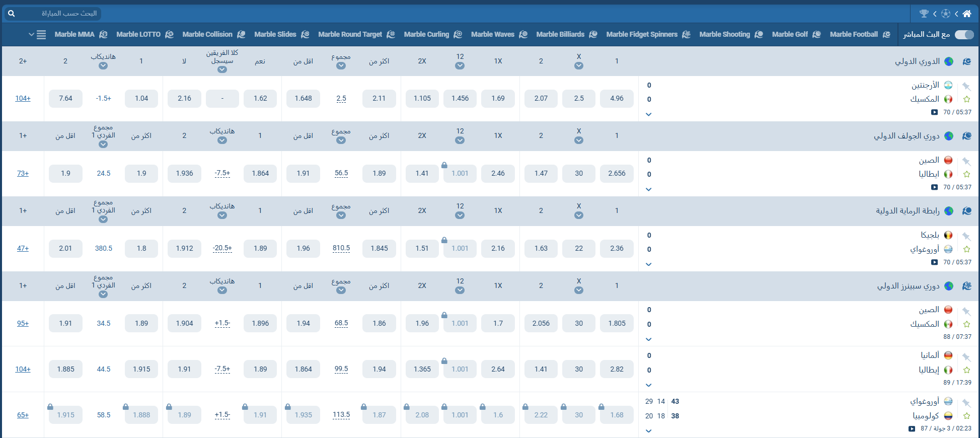This screenshot has height=438, width=980.
Task: Toggle the مع البث المباشر switch
Action: [964, 34]
